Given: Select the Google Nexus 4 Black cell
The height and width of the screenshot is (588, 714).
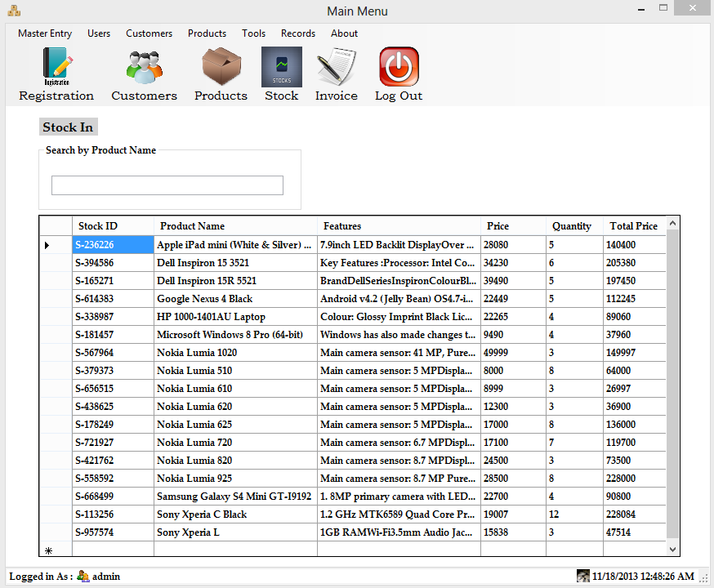Looking at the screenshot, I should pyautogui.click(x=235, y=299).
